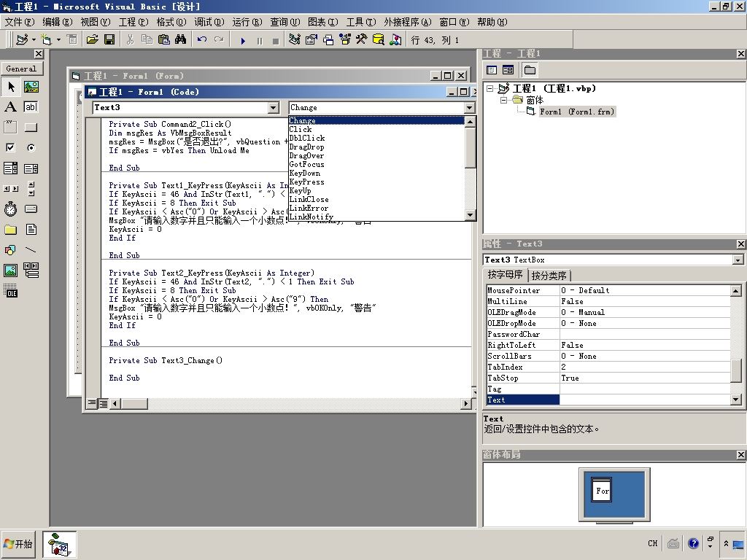Open the Data View Window toolbar icon
This screenshot has width=747, height=560.
(379, 39)
